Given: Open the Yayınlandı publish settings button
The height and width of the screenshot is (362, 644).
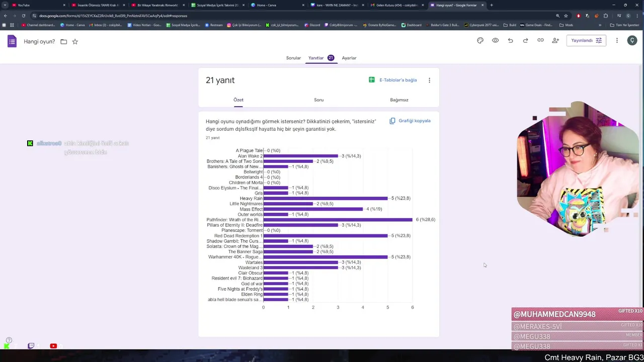Looking at the screenshot, I should [586, 40].
